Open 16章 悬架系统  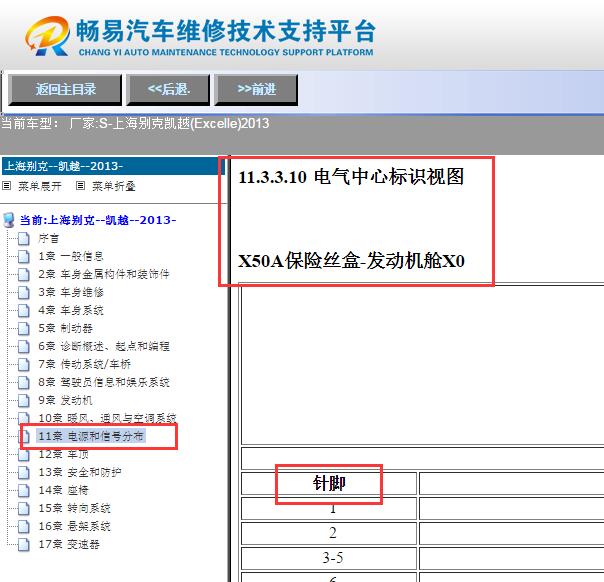click(74, 526)
